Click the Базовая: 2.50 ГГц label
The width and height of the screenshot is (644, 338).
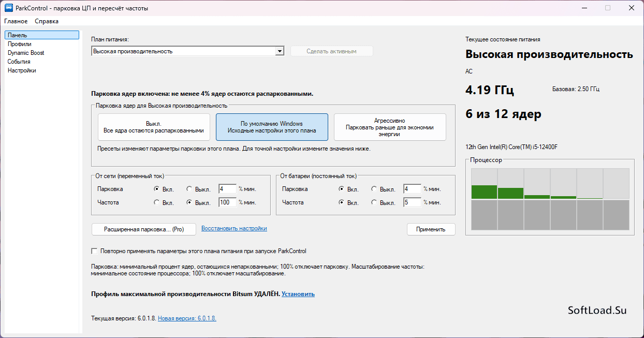(576, 89)
